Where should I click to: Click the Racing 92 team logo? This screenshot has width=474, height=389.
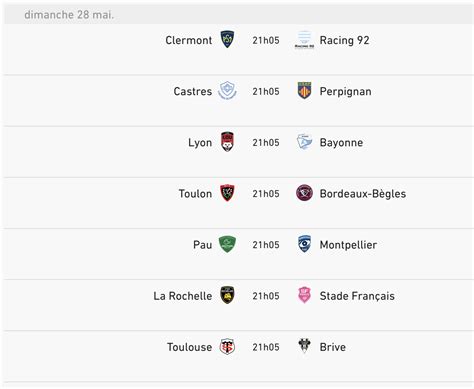304,39
